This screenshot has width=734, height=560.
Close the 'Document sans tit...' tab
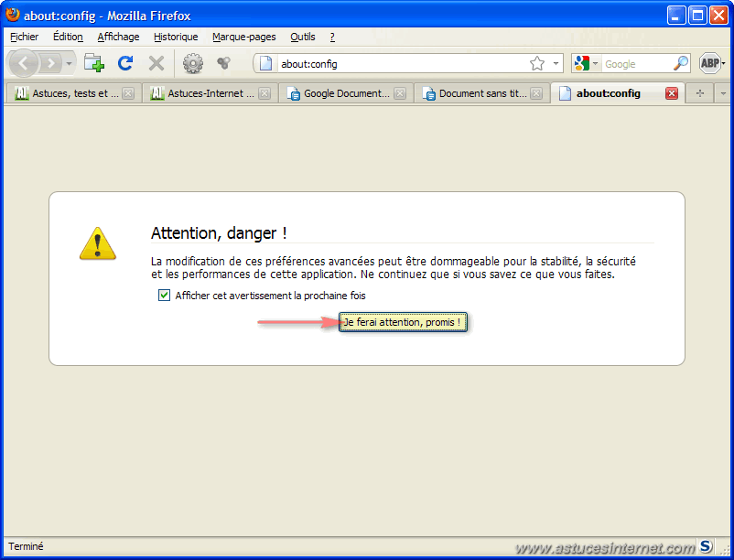point(536,93)
